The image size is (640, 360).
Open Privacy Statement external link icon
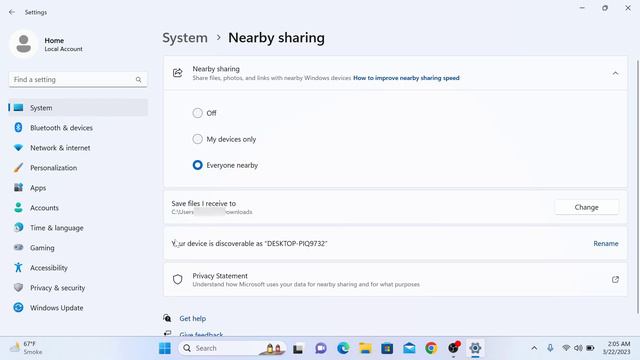(x=615, y=280)
